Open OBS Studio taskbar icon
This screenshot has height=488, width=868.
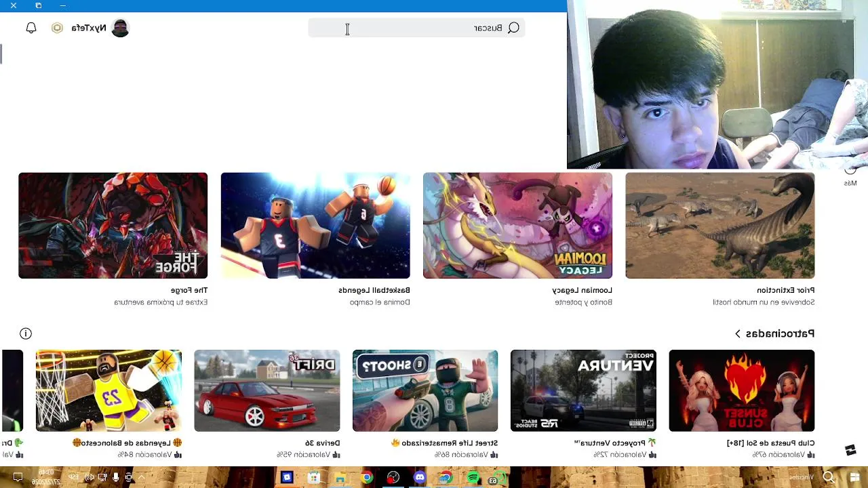[393, 478]
